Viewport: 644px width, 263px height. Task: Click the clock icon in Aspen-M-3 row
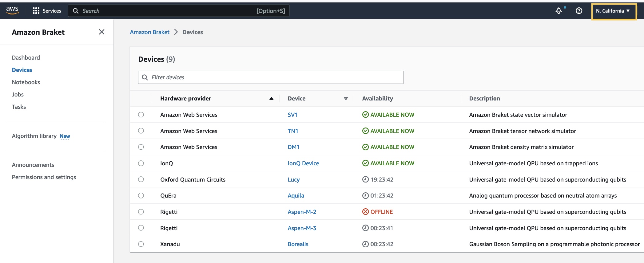click(365, 228)
